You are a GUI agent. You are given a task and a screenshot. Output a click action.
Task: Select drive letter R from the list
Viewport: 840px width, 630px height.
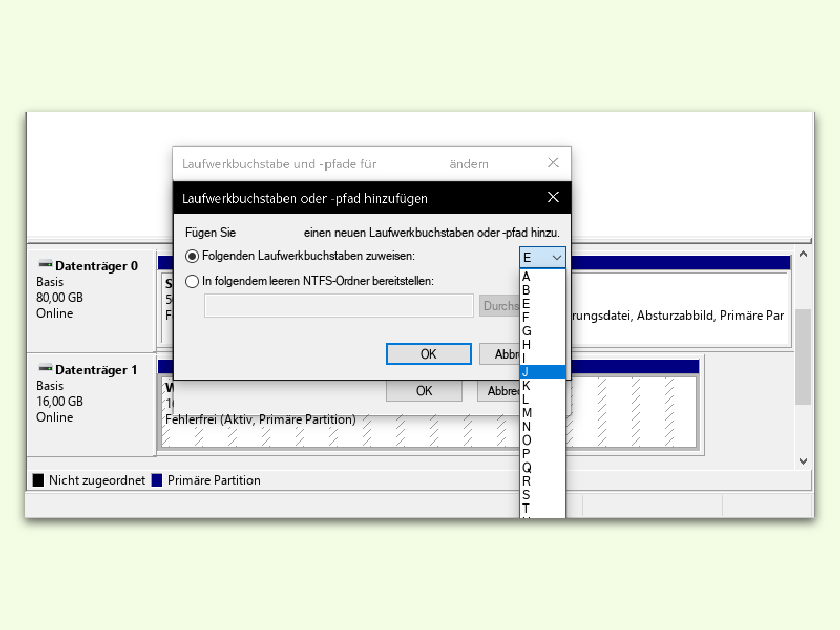[x=543, y=481]
